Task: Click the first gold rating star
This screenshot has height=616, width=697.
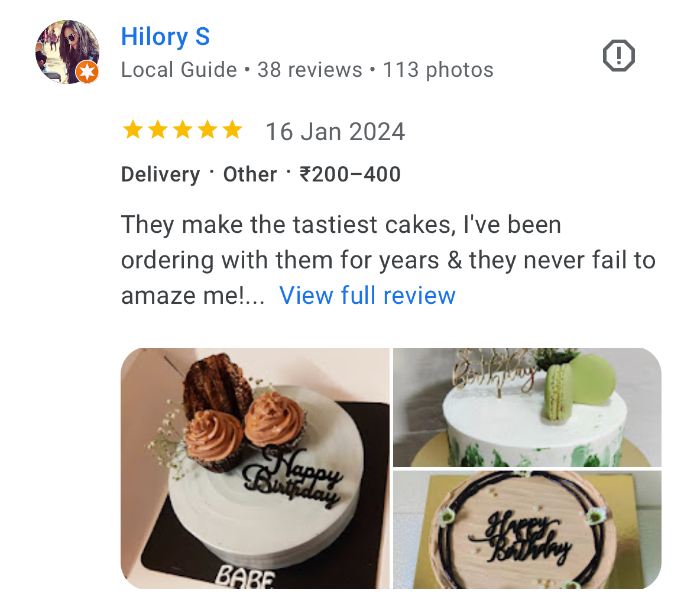Action: (x=132, y=129)
